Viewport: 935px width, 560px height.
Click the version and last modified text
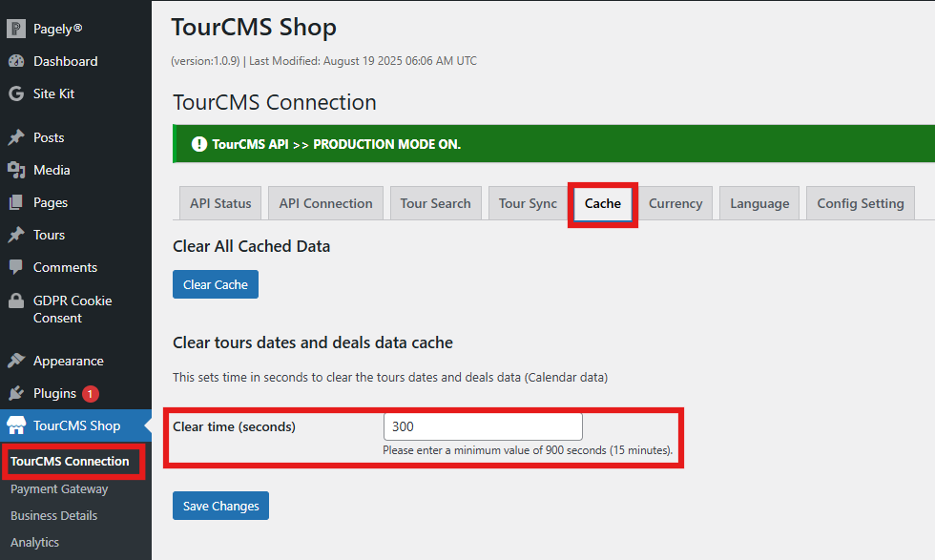coord(323,61)
